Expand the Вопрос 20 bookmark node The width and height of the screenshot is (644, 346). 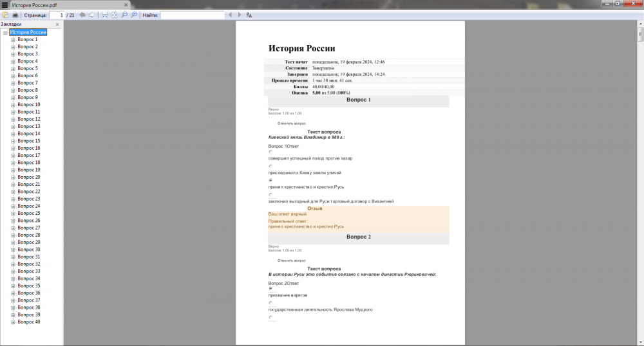click(x=13, y=177)
